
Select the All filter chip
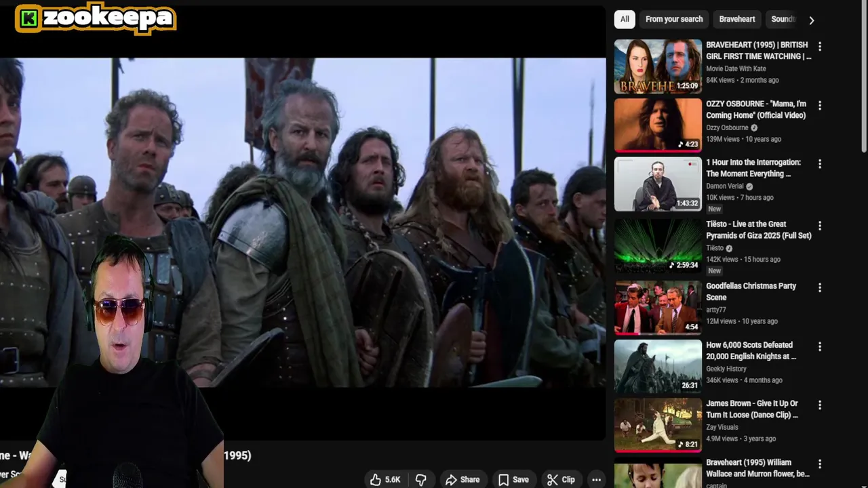pyautogui.click(x=625, y=19)
